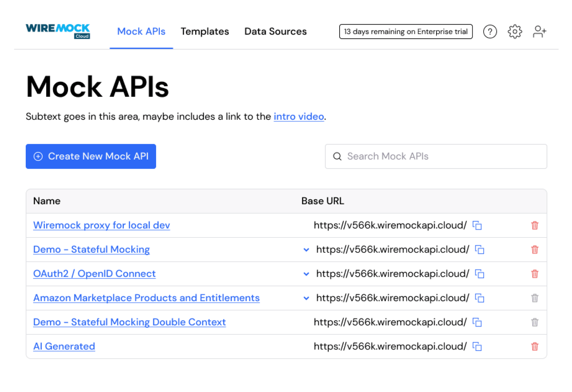Copy the base URL of Wiremock proxy for local dev
This screenshot has height=392, width=572.
coord(478,225)
